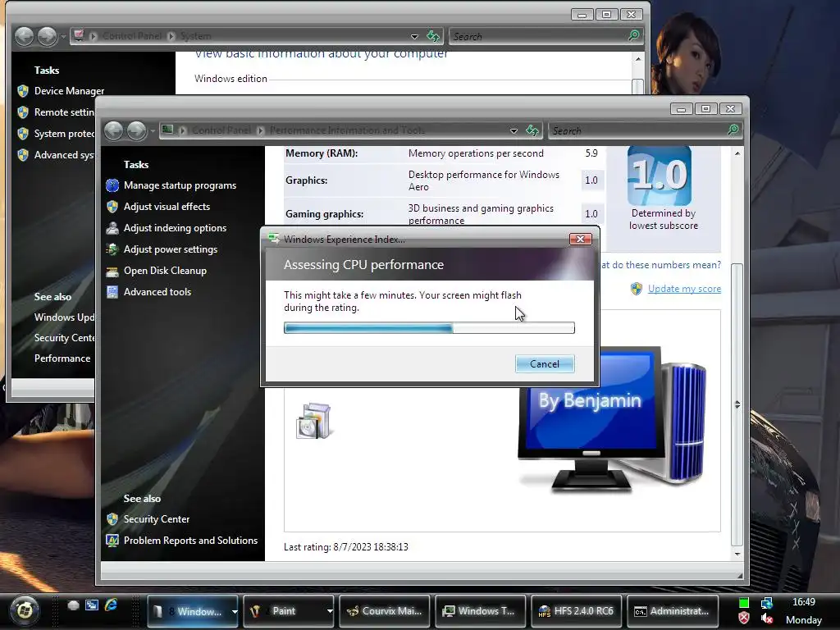Open Adjust power settings

(171, 249)
